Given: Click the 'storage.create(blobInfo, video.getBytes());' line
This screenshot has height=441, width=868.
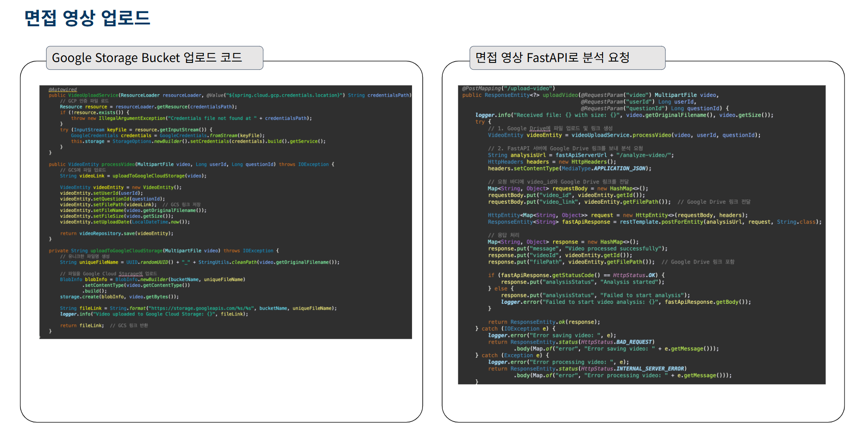Looking at the screenshot, I should pos(119,297).
